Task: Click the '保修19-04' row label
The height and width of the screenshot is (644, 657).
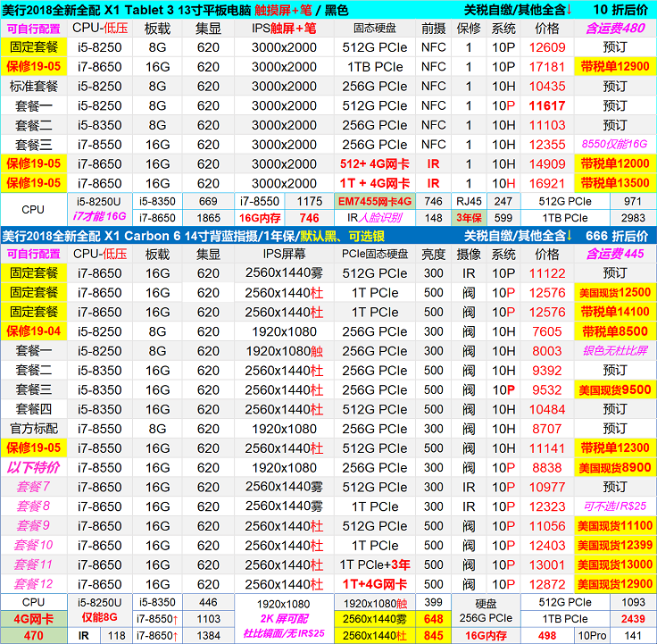Action: click(34, 331)
